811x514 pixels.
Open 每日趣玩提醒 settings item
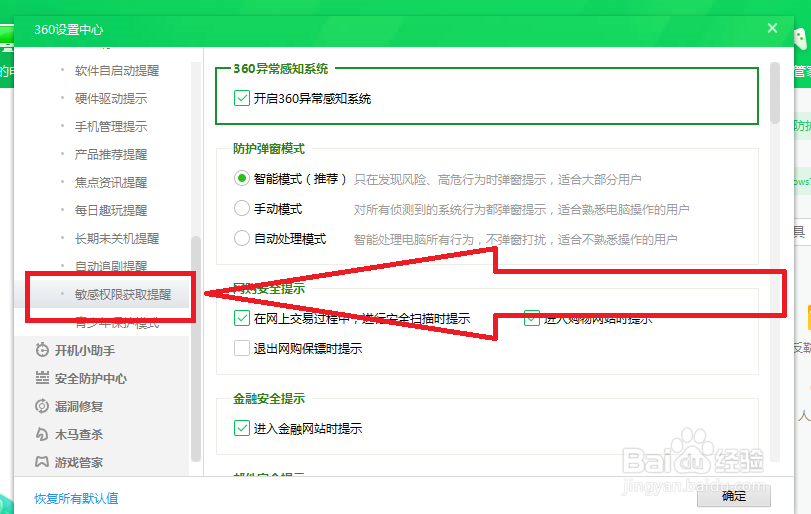111,210
